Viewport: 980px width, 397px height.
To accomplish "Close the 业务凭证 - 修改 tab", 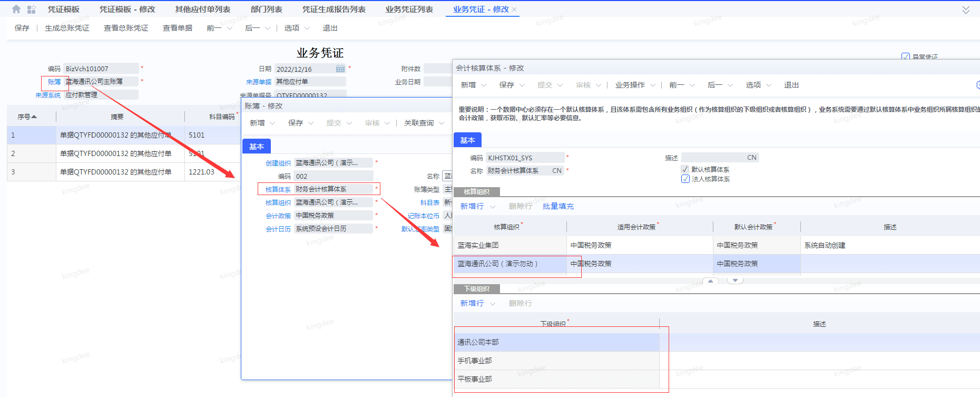I will pos(514,9).
